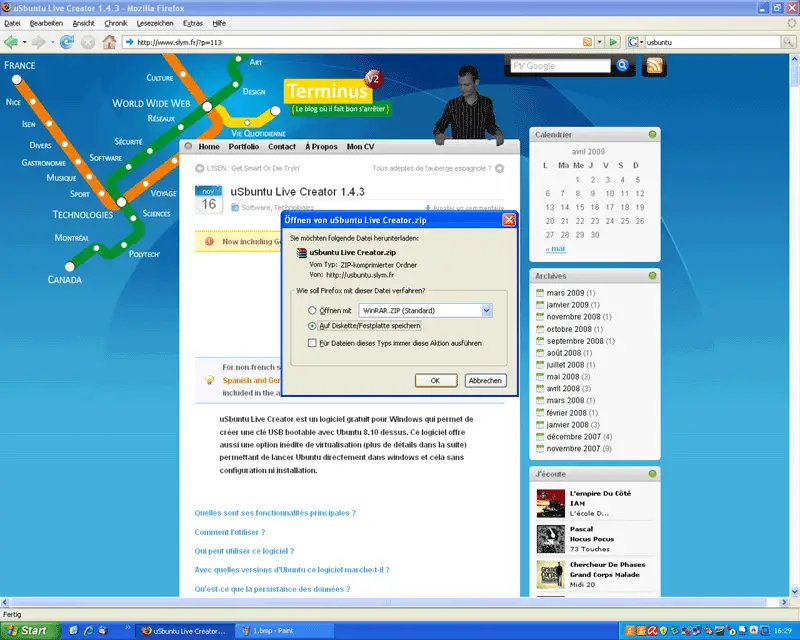Open Comment l'utiliser link

230,532
